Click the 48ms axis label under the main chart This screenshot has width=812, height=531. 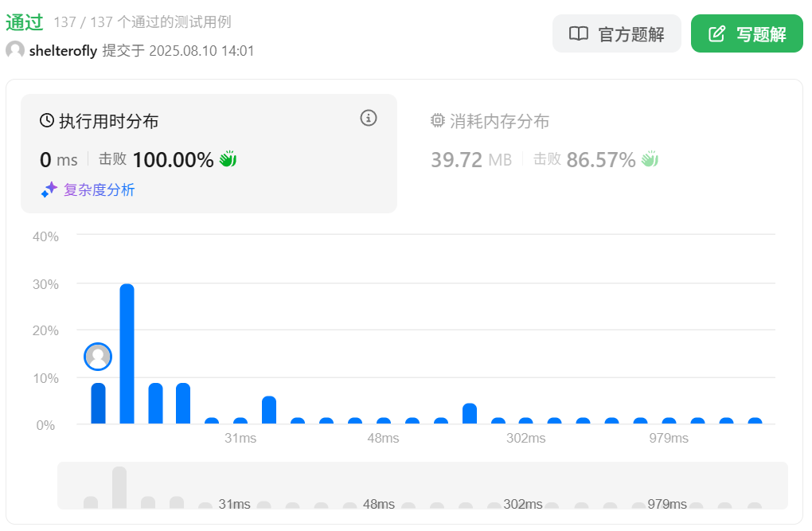pyautogui.click(x=383, y=439)
